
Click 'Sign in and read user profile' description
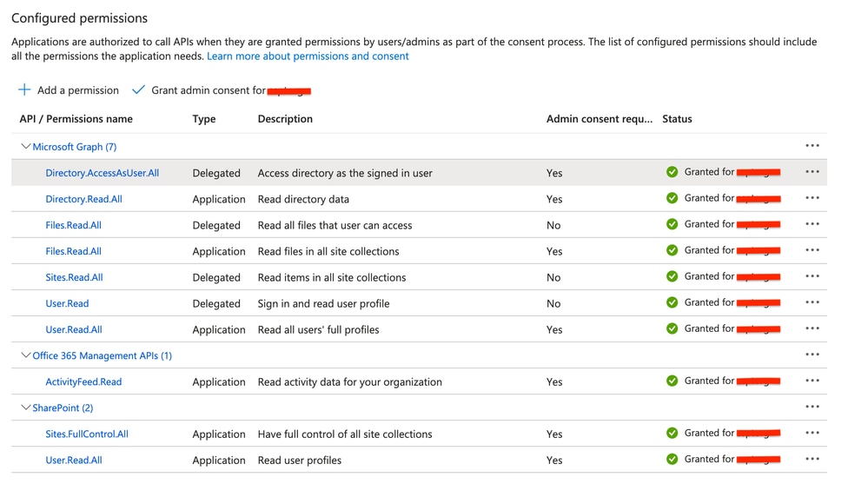323,303
